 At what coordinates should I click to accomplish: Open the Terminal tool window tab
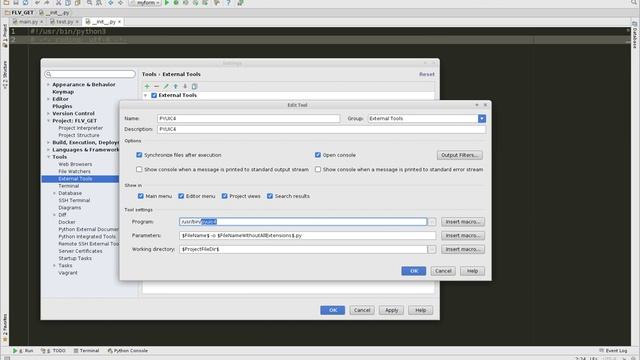86,351
